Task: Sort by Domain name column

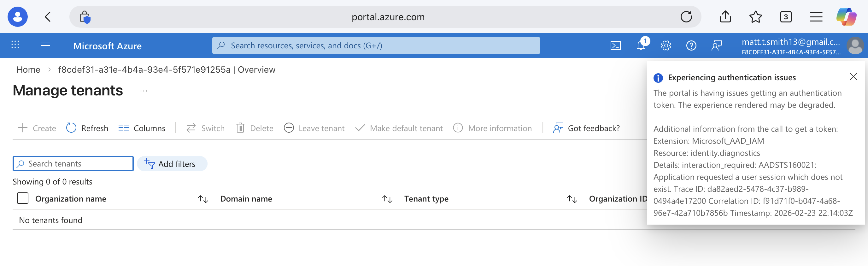Action: click(x=387, y=199)
